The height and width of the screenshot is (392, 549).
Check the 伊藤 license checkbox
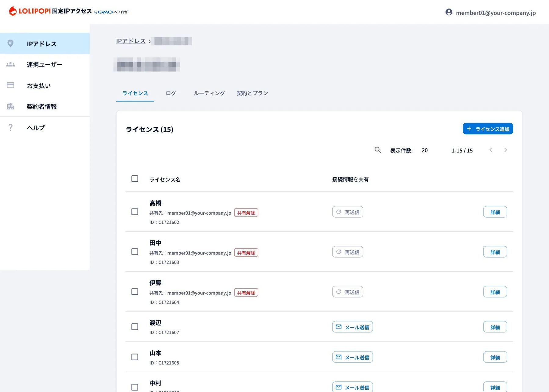135,292
